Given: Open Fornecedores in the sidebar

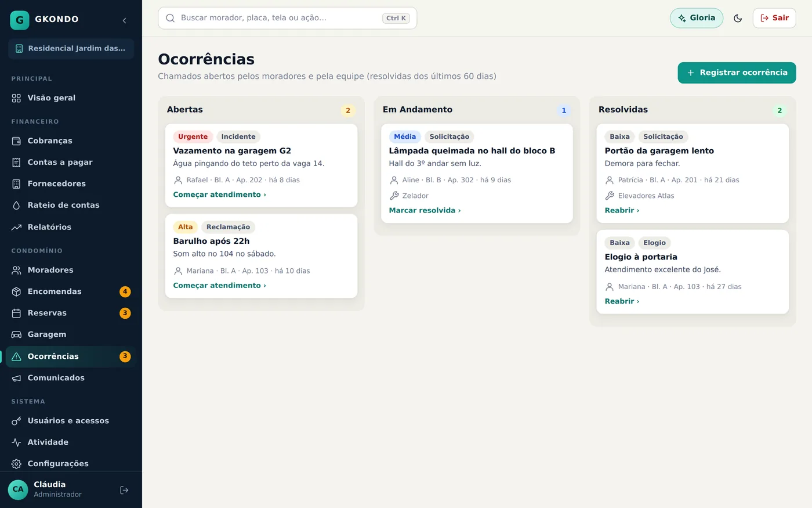Looking at the screenshot, I should pyautogui.click(x=71, y=183).
